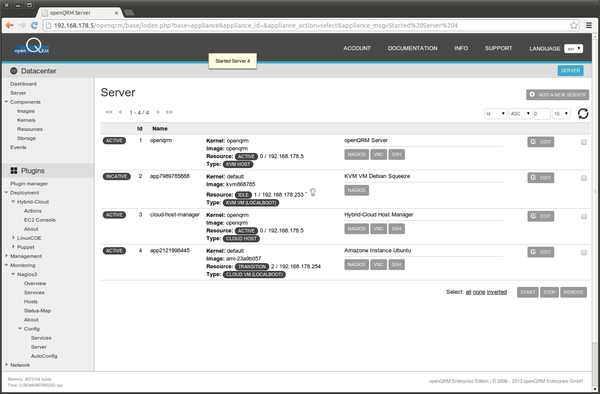
Task: Open the browser menu hamburger icon
Action: click(x=589, y=25)
